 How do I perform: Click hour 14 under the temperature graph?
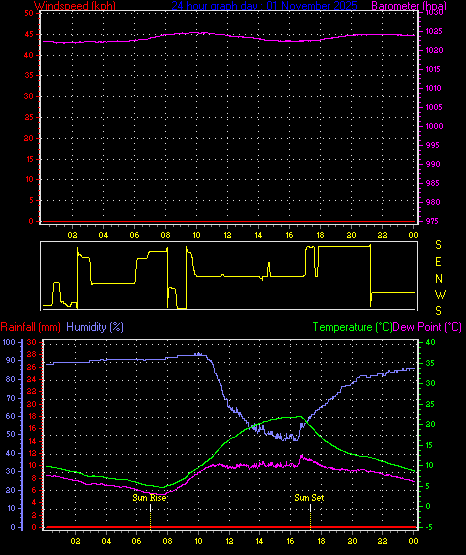point(259,541)
